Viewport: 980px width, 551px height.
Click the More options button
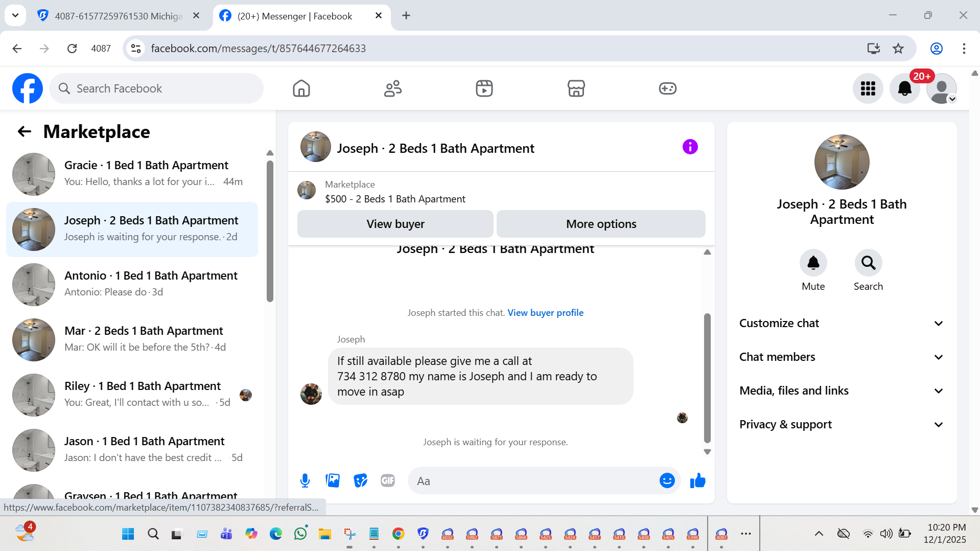tap(601, 224)
